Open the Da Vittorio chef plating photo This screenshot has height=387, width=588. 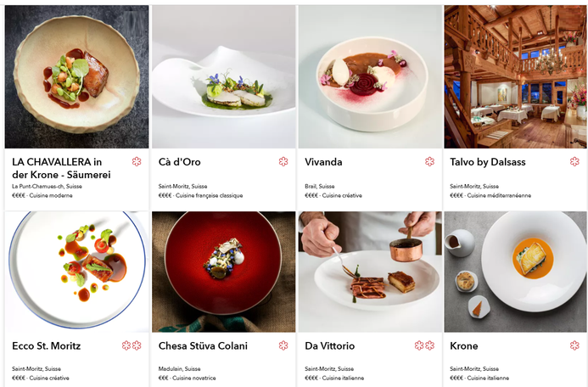pyautogui.click(x=370, y=272)
